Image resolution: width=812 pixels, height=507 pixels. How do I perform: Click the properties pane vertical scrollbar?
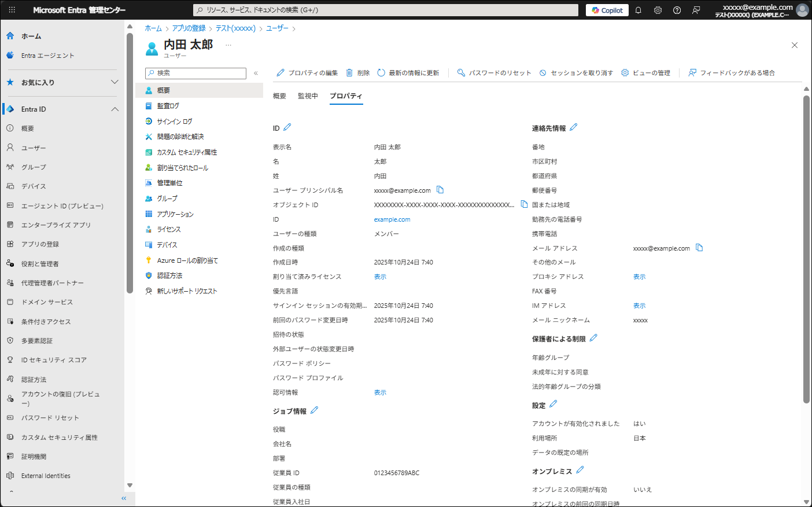[x=806, y=249]
